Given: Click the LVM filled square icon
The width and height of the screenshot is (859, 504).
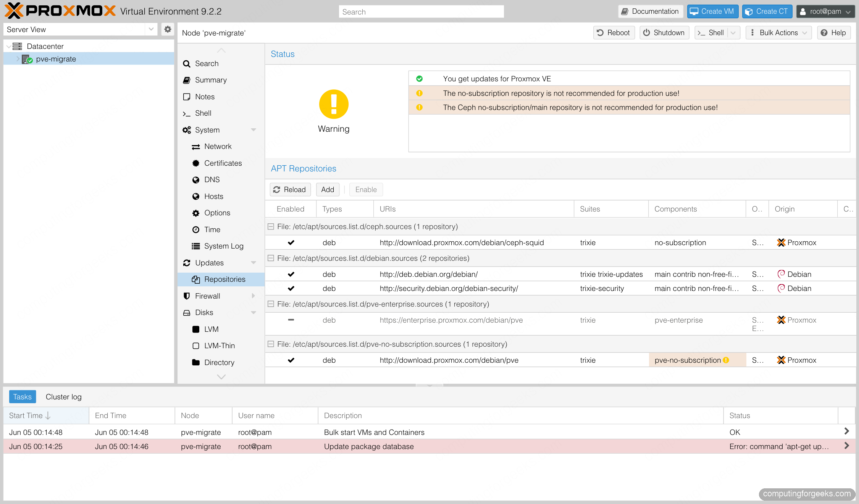Looking at the screenshot, I should [196, 330].
